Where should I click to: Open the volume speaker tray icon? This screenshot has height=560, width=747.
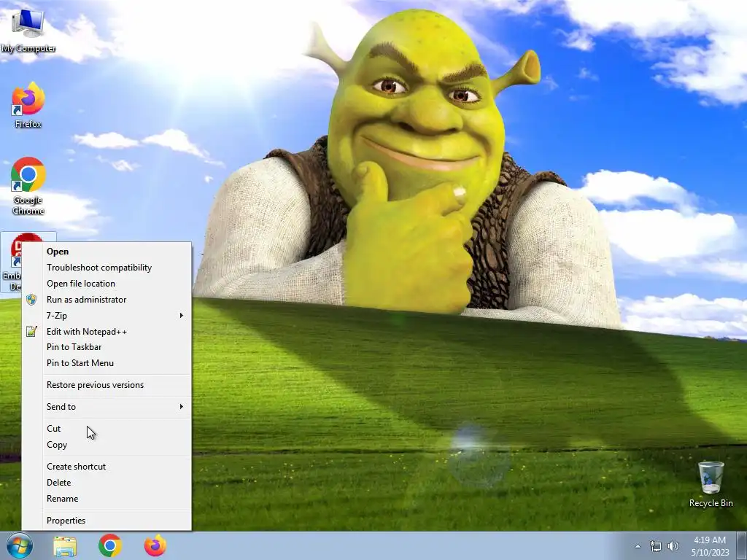point(673,546)
